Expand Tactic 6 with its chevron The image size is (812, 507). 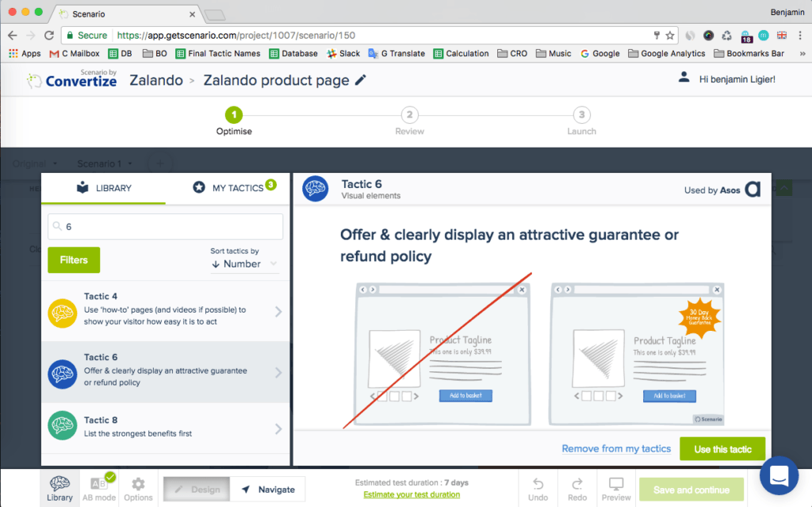tap(278, 373)
